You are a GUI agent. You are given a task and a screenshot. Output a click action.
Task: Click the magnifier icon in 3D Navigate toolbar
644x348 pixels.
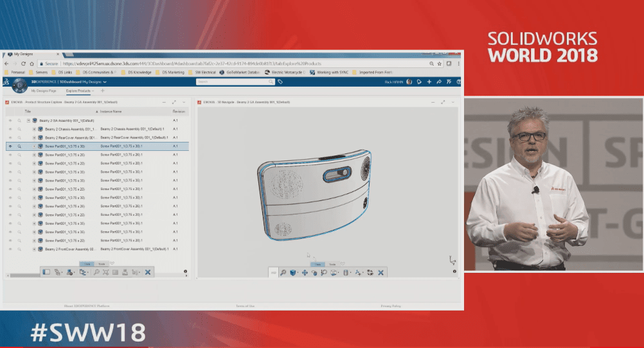pyautogui.click(x=283, y=272)
